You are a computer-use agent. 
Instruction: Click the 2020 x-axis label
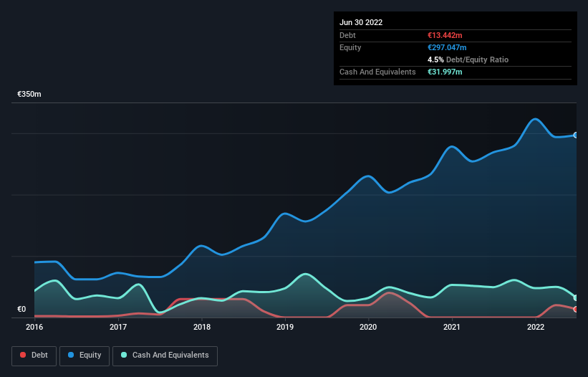[x=368, y=327]
